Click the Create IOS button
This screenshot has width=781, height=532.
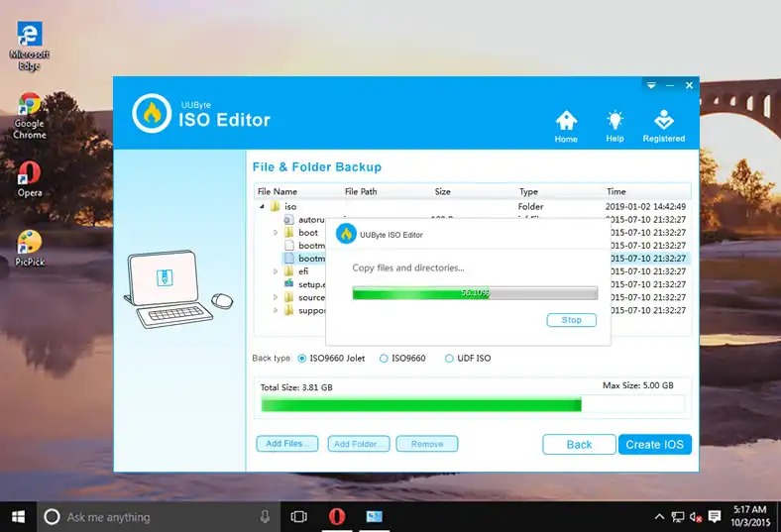pos(655,445)
